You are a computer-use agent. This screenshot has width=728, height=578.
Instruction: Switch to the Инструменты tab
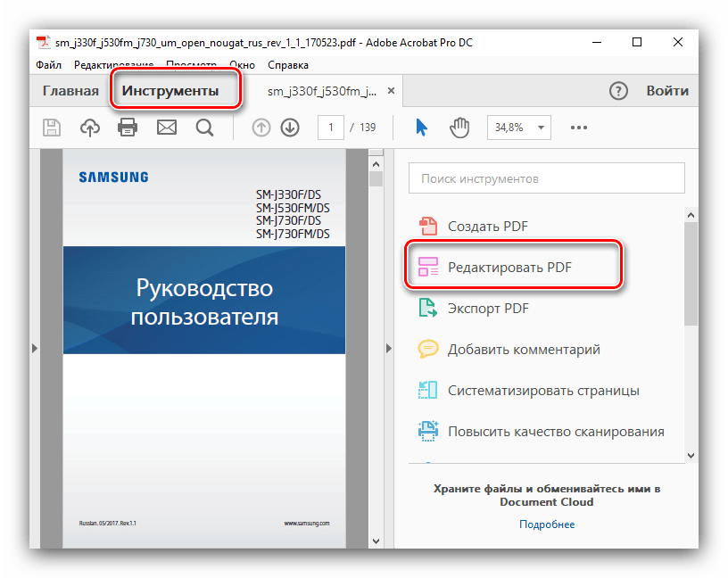(x=170, y=91)
